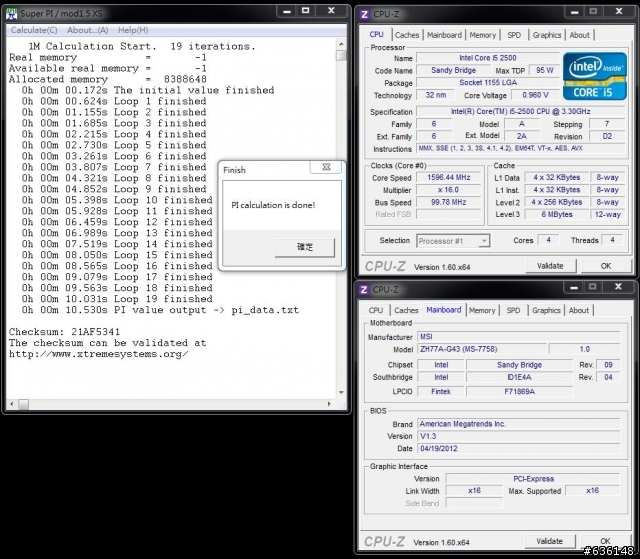Screen dimensions: 640x559
Task: Click the PCI-Express version field
Action: (533, 479)
